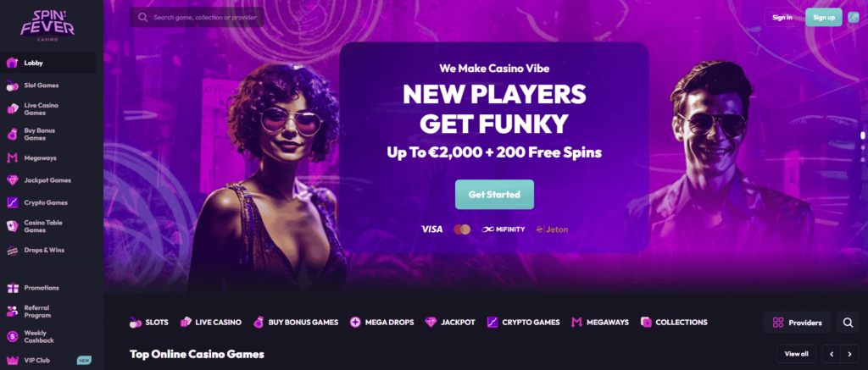
Task: Click the Megaways M icon in sidebar
Action: 12,158
